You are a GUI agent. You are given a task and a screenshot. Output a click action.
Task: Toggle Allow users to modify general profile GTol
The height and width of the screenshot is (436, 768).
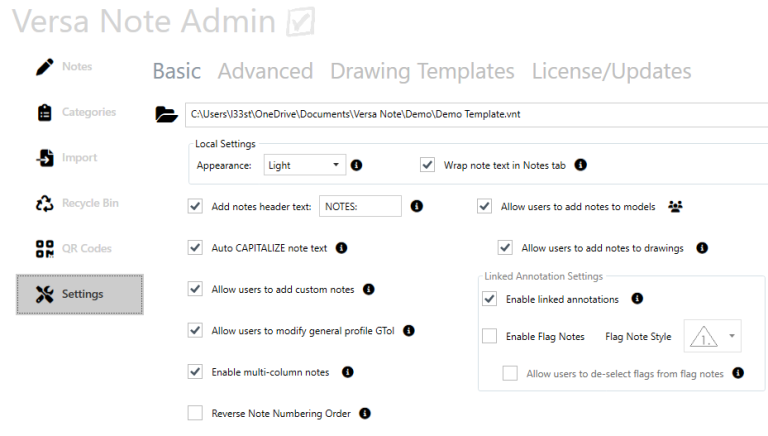click(x=195, y=331)
